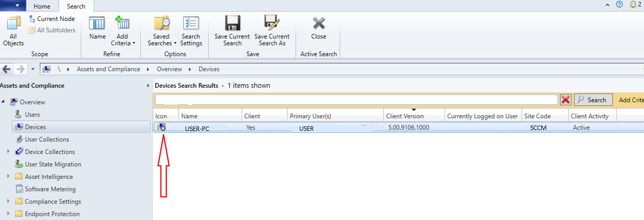Open User State Migration node

tap(53, 164)
